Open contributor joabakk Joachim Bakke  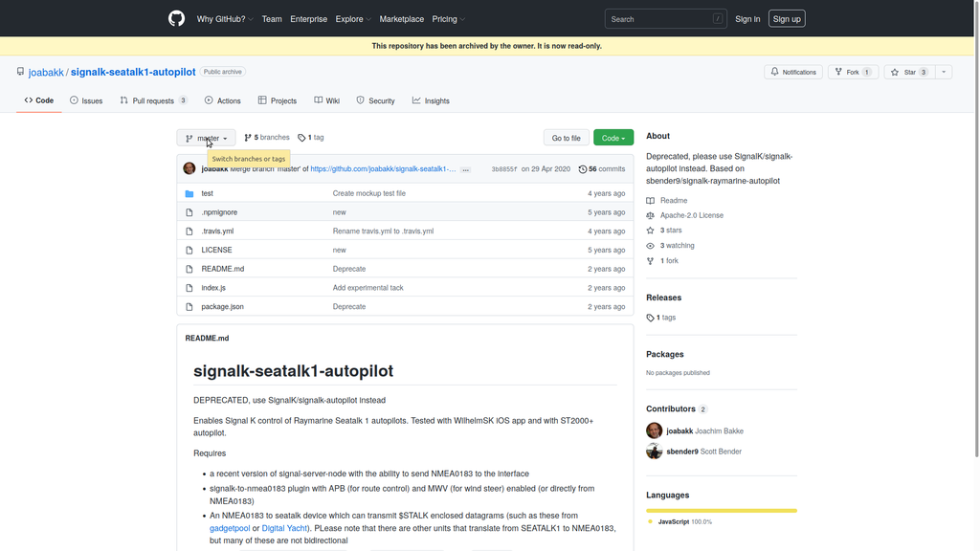[x=705, y=431]
